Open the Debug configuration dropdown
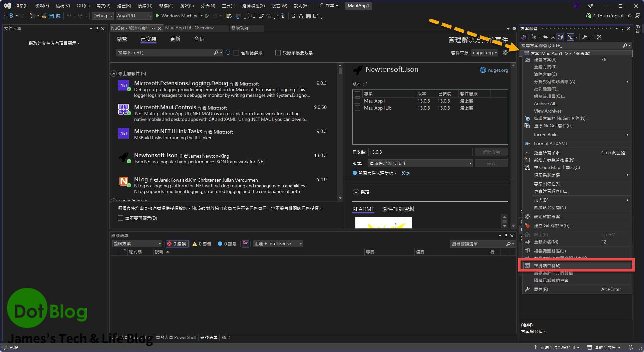 [x=103, y=16]
